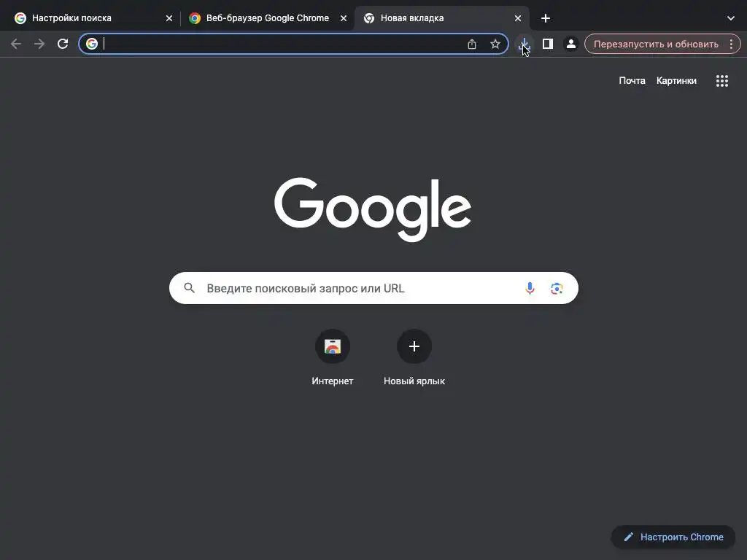Toggle the side panel icon

[x=547, y=44]
